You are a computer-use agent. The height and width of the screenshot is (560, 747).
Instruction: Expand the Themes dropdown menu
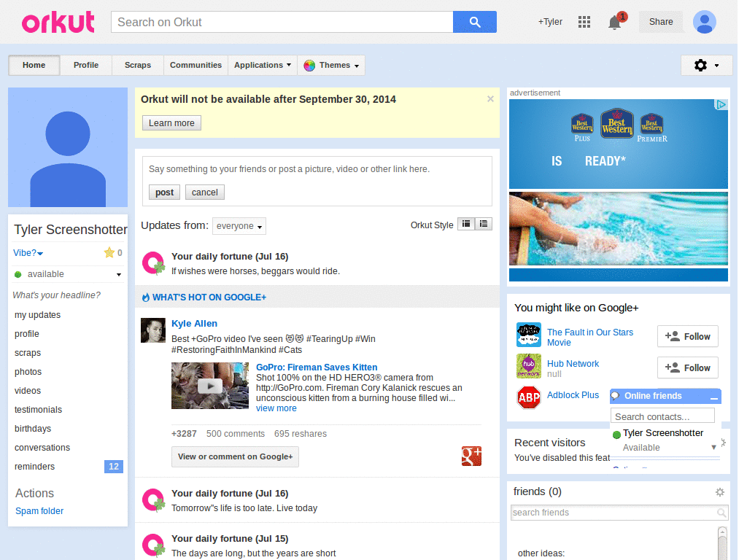[x=332, y=65]
